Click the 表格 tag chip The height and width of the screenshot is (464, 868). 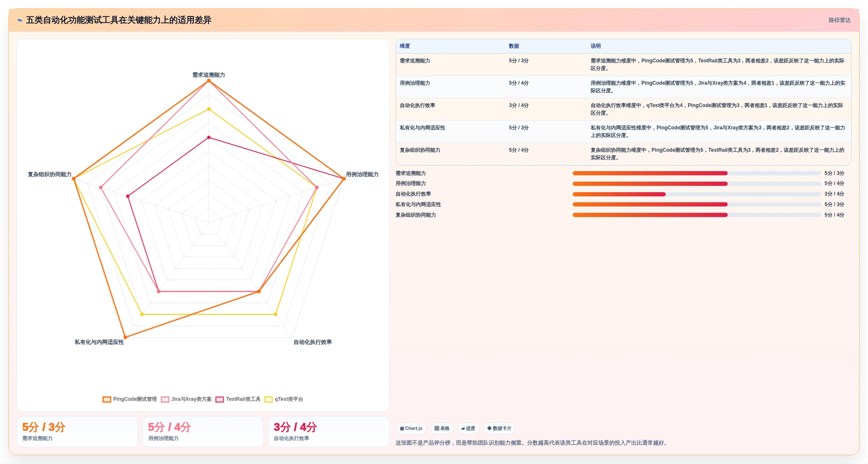click(442, 429)
